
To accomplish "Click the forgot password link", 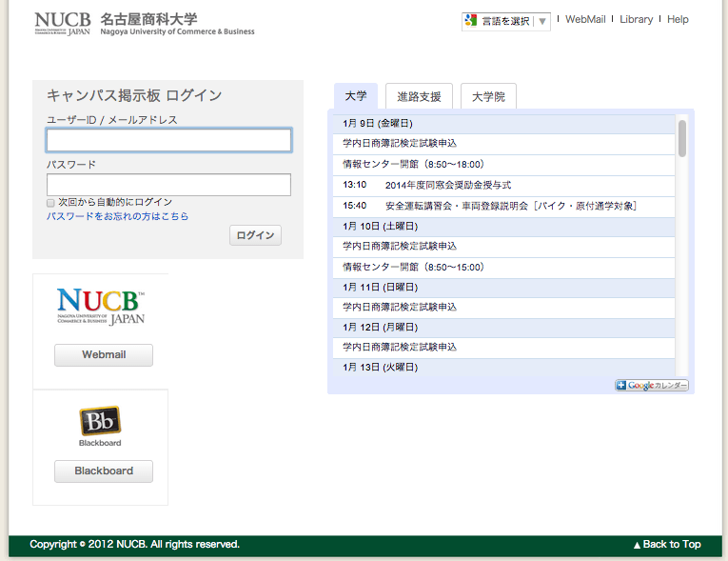I will 117,216.
